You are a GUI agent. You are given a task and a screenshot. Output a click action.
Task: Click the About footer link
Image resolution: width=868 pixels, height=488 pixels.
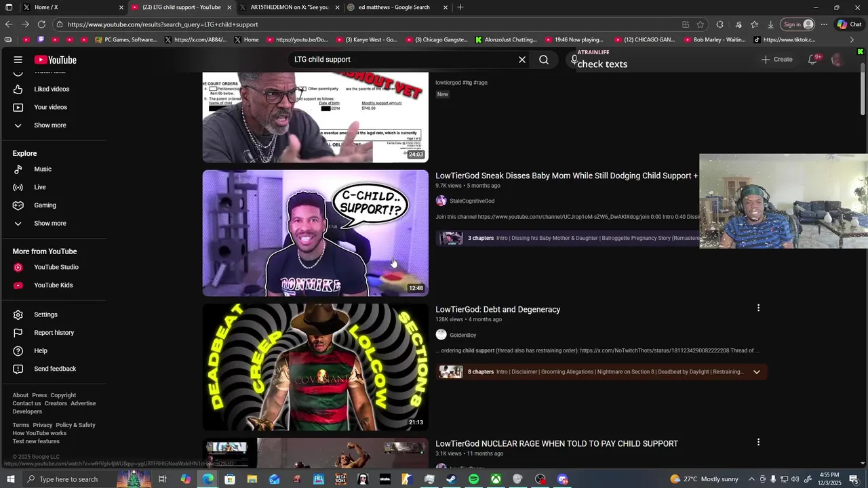[20, 395]
